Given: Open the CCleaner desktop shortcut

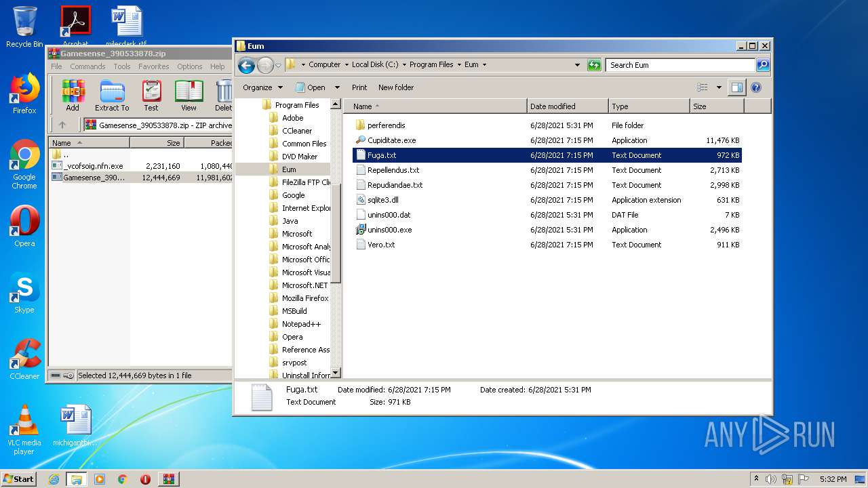Looking at the screenshot, I should (x=24, y=359).
